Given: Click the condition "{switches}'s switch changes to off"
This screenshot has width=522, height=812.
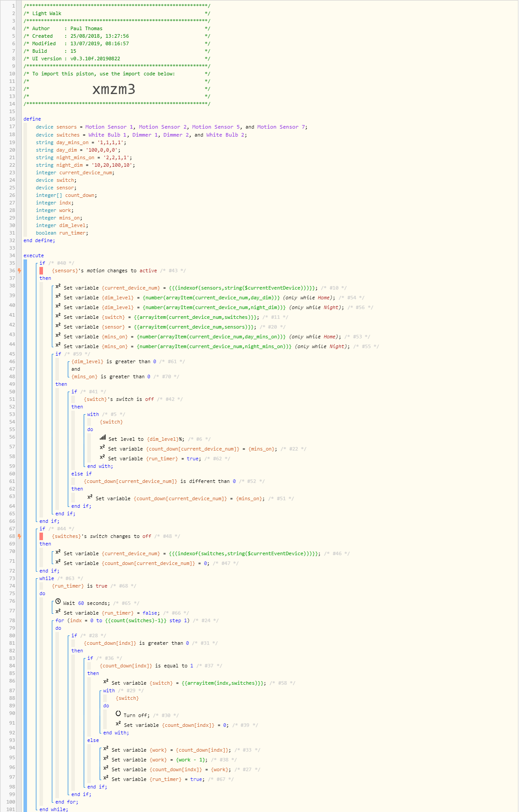Looking at the screenshot, I should (101, 536).
